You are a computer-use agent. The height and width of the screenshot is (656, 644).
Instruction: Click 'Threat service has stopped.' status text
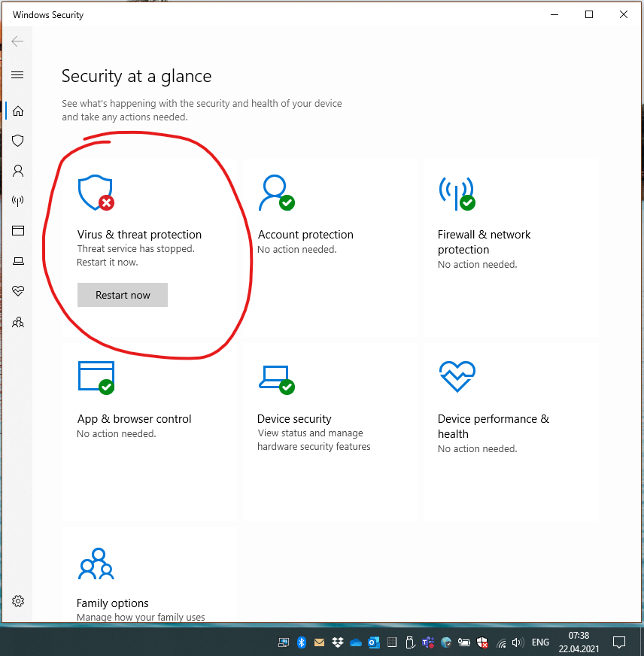pyautogui.click(x=136, y=248)
